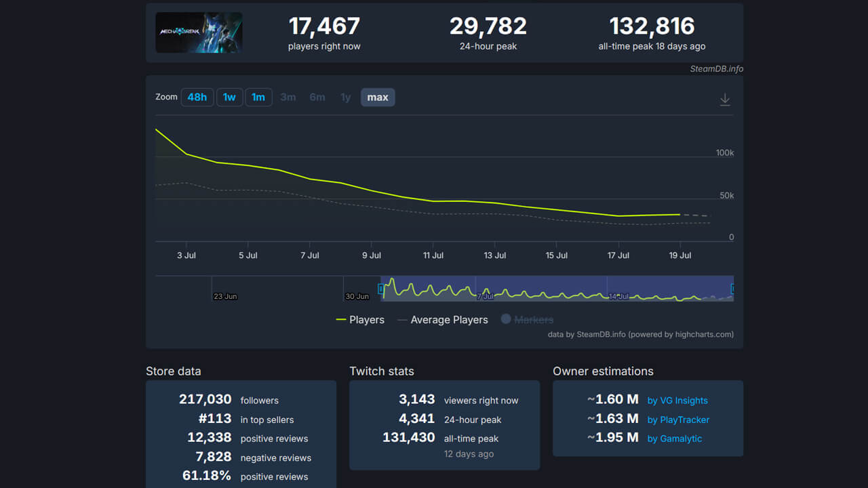
Task: Toggle the Players series in legend
Action: 360,320
